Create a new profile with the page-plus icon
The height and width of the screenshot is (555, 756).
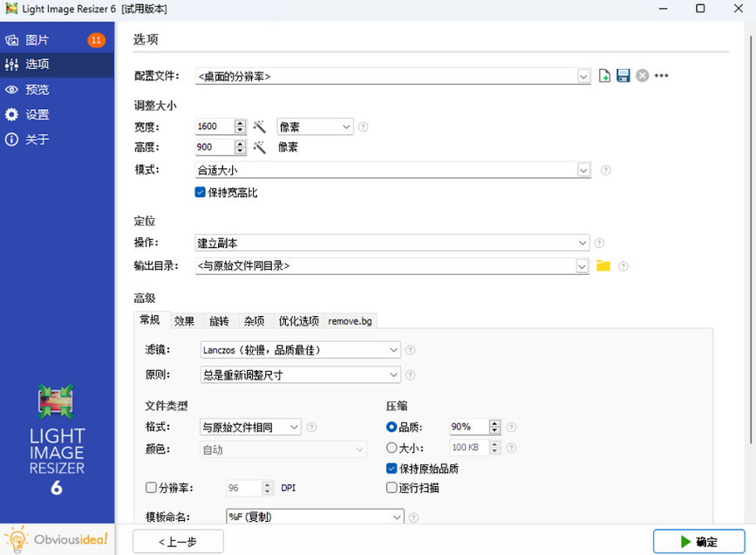click(x=604, y=76)
